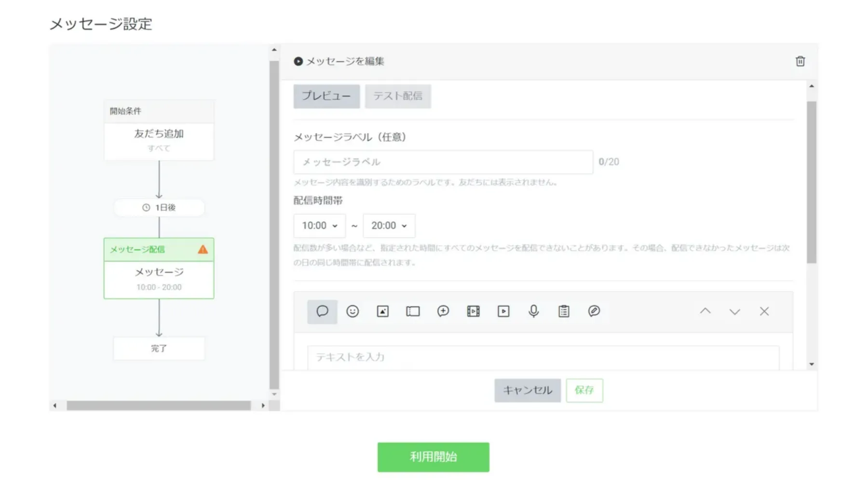Select the image message type icon

coord(382,311)
